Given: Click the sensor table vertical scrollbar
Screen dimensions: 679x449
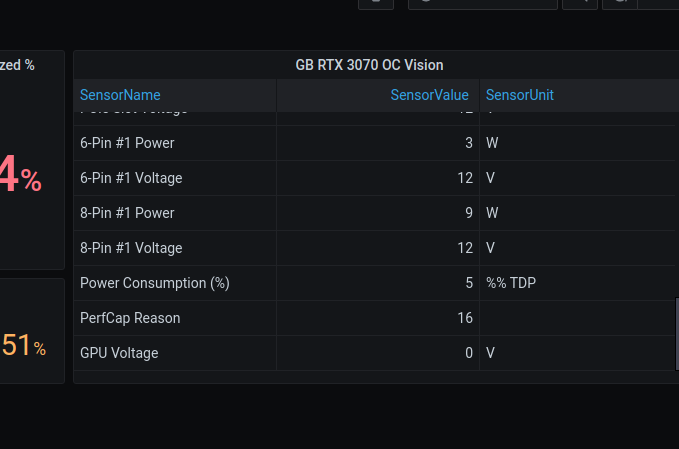Looking at the screenshot, I should coord(677,333).
